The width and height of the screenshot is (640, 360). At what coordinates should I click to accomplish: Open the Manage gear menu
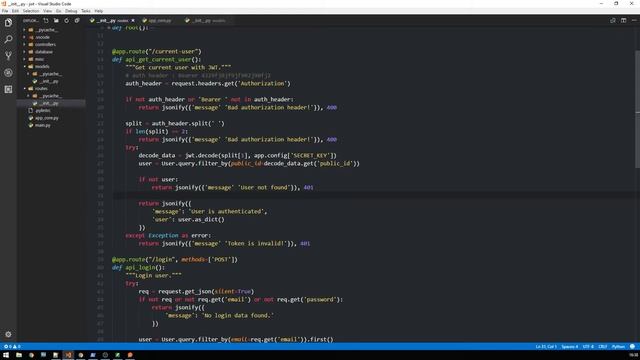click(8, 334)
